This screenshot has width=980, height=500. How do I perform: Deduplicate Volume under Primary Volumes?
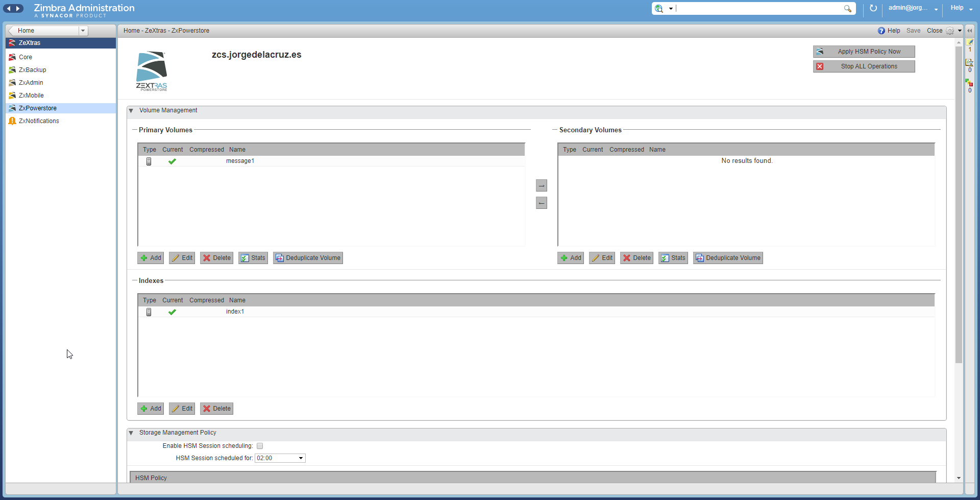pos(308,258)
